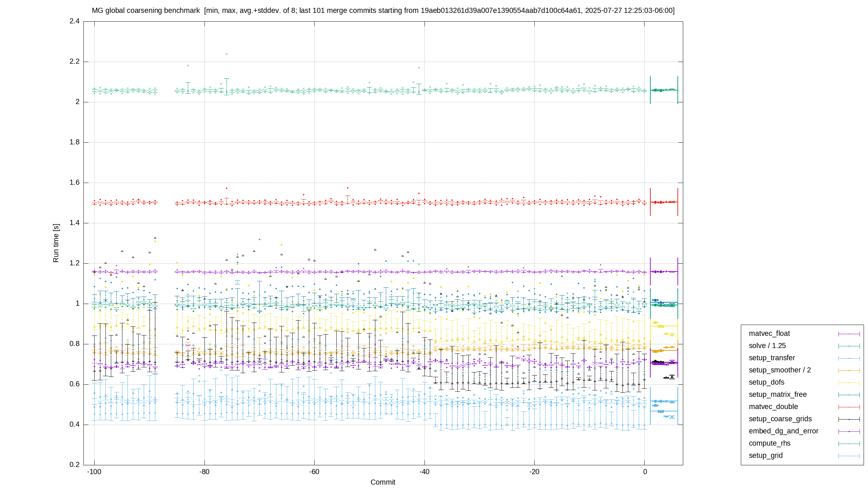Image resolution: width=868 pixels, height=488 pixels.
Task: Click the -80 tick on the commit axis
Action: pos(204,472)
